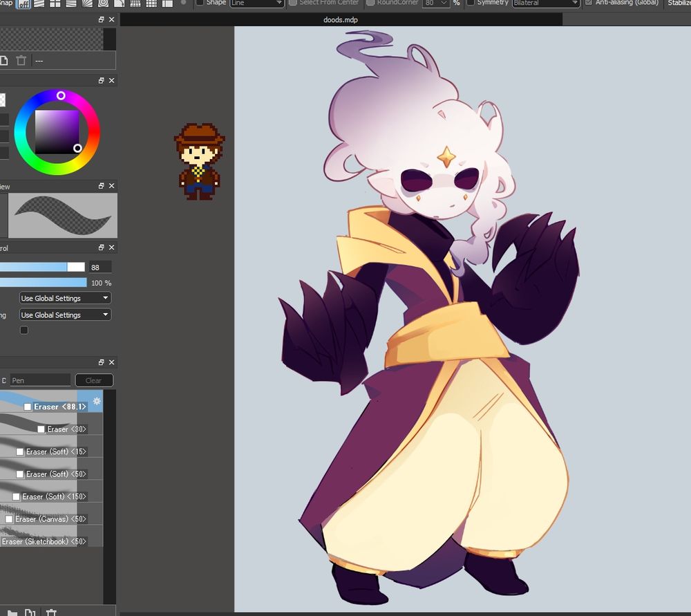Click the trash icon next to the '---' label
Viewport: 691px width, 616px height.
[21, 60]
